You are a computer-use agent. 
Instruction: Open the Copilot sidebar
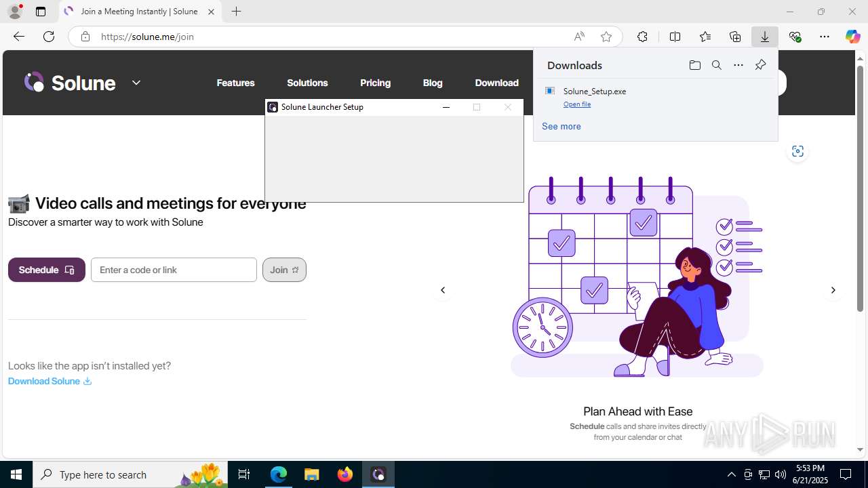(852, 37)
